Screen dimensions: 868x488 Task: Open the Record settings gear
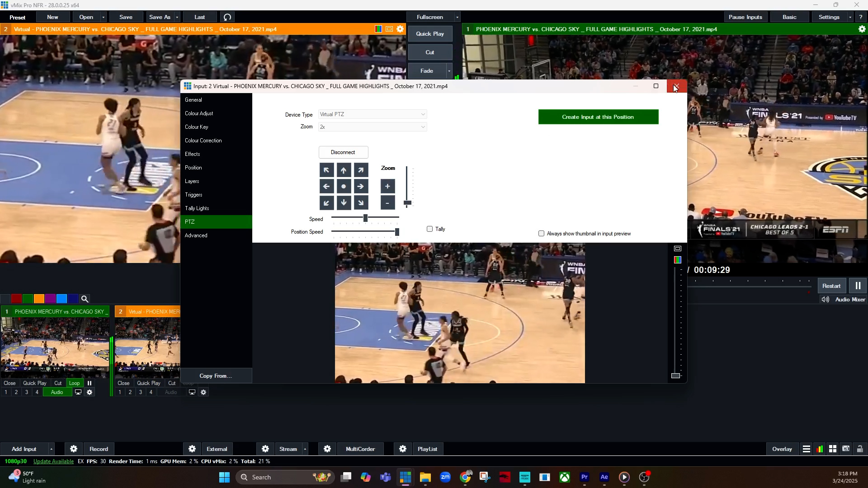coord(74,449)
